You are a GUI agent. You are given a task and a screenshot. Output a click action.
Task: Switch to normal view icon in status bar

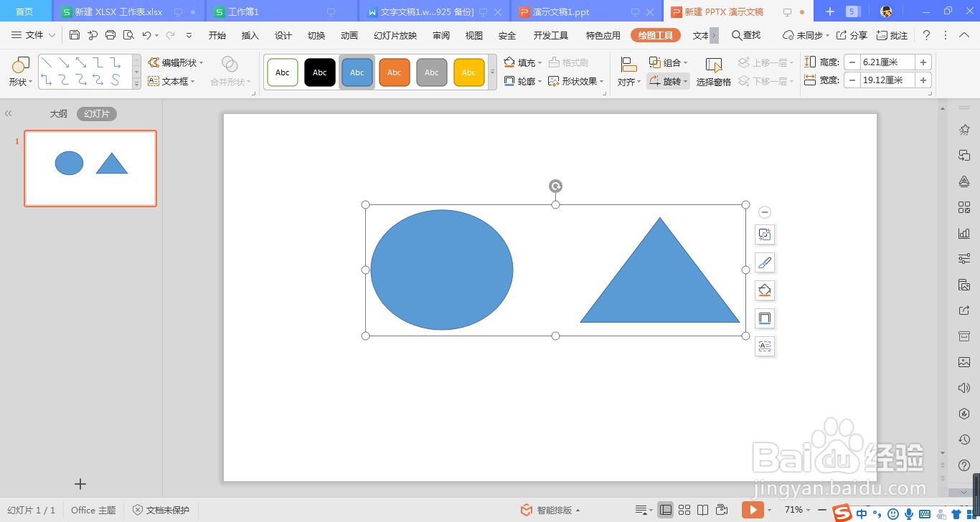coord(665,510)
